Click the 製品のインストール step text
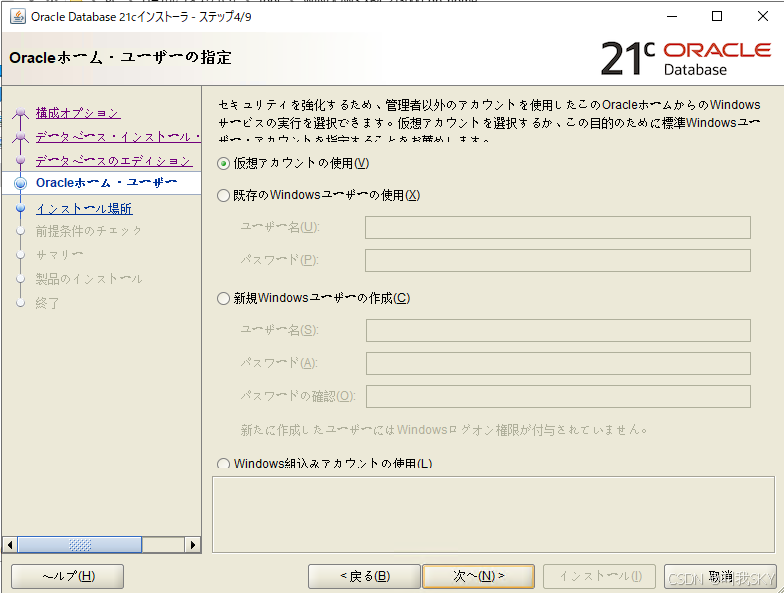This screenshot has width=784, height=593. point(88,279)
